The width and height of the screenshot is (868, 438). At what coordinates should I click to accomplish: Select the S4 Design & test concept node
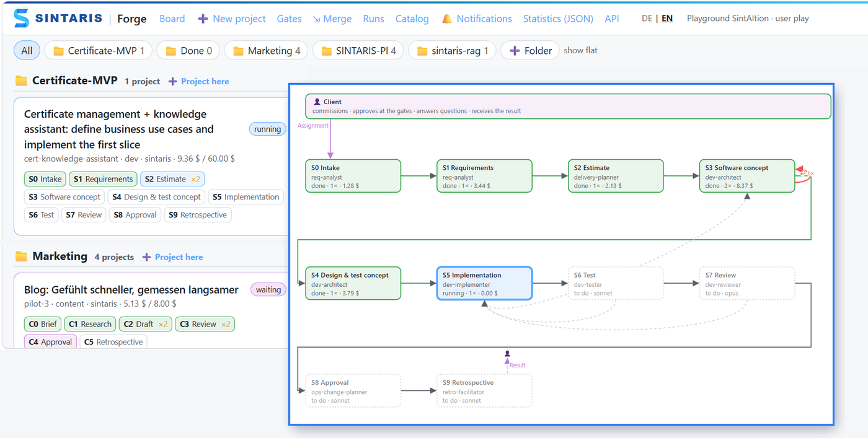353,283
